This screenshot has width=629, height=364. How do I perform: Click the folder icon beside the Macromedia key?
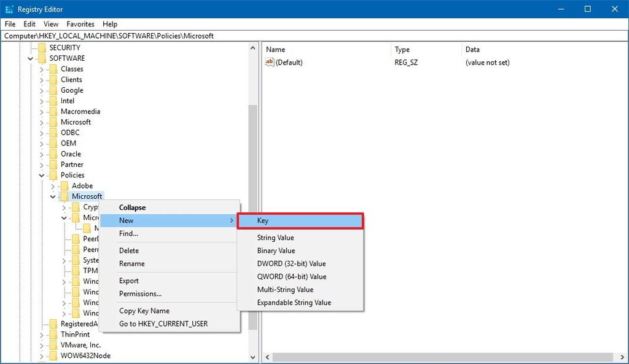53,111
